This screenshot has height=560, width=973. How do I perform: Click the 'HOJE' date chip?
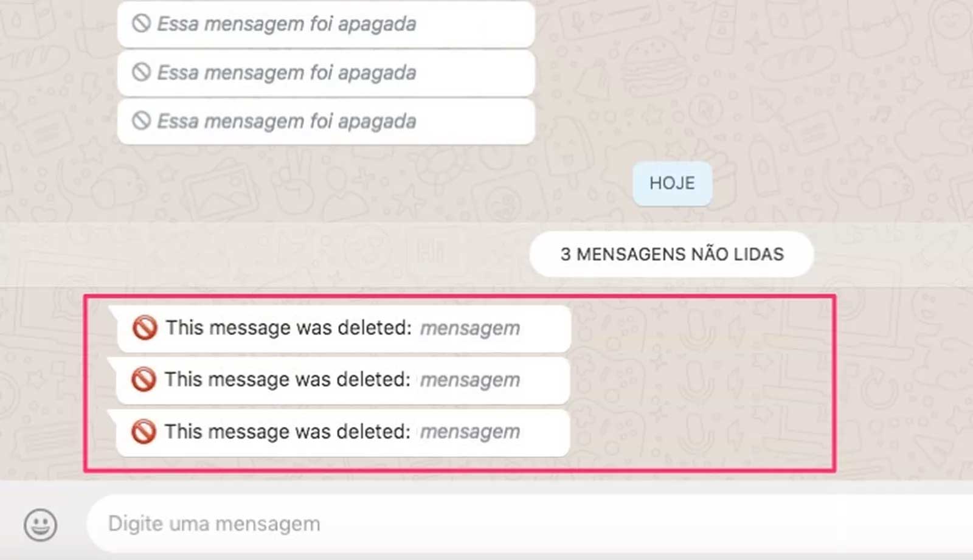pos(672,183)
